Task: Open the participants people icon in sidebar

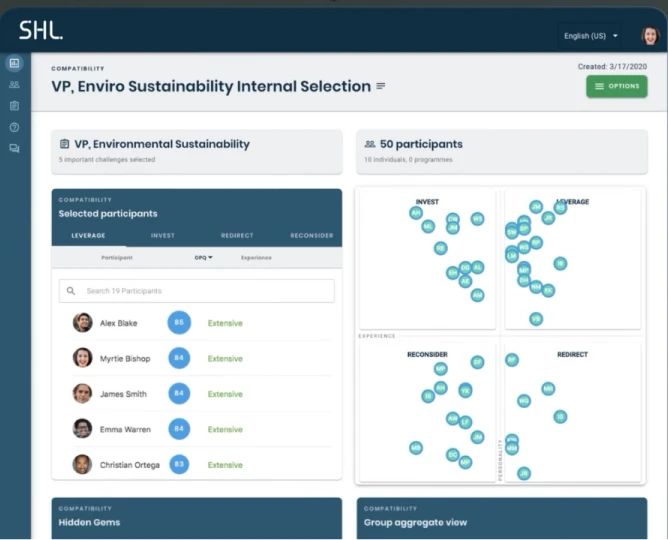Action: tap(14, 84)
